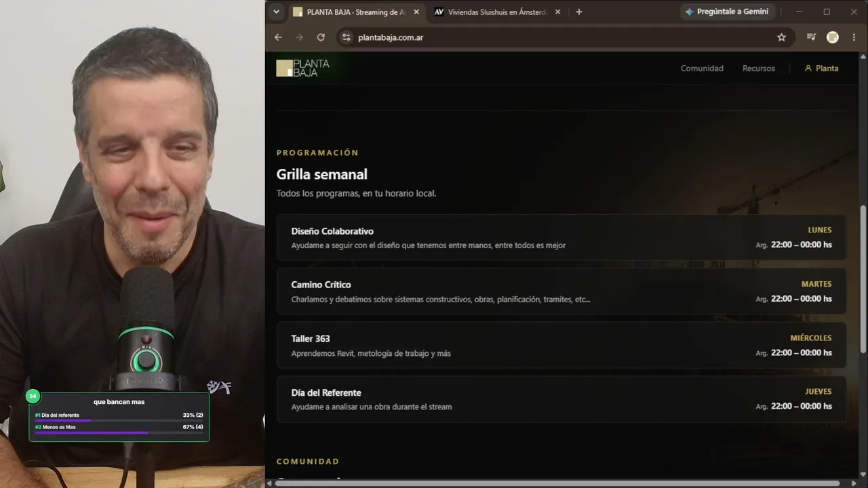This screenshot has height=488, width=868.
Task: Open the Chrome profile avatar
Action: point(833,37)
